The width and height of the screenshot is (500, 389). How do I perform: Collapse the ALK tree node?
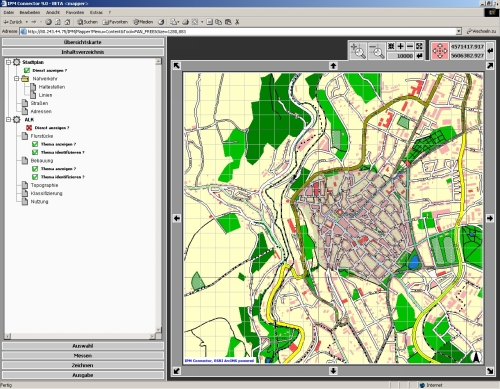coord(9,119)
